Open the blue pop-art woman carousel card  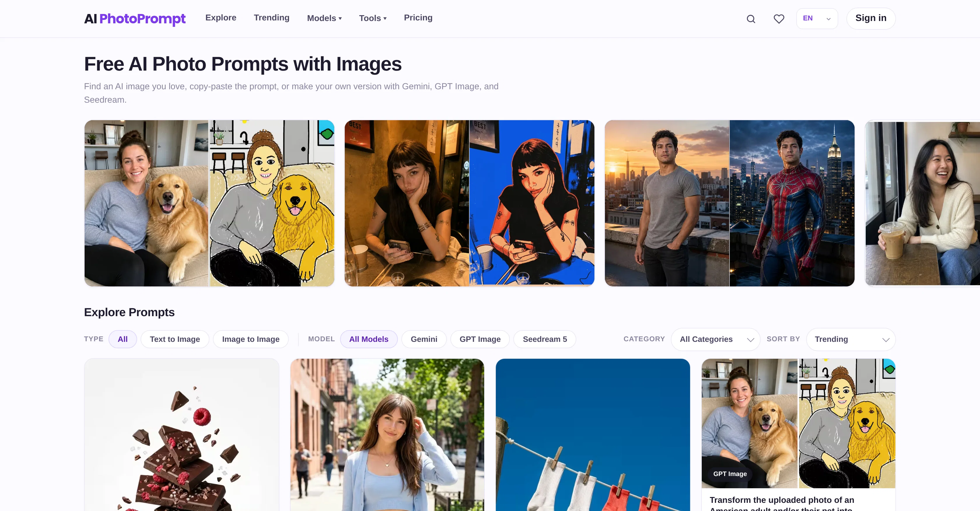click(470, 203)
